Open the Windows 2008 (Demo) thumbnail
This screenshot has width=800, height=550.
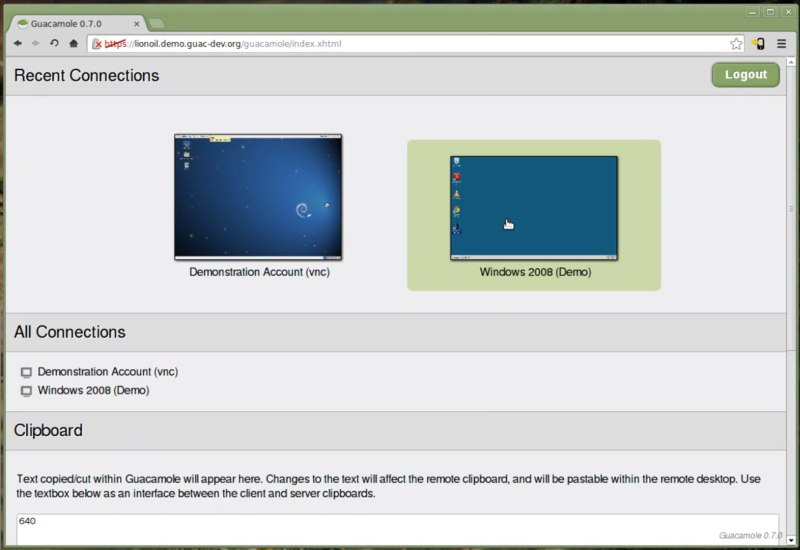pos(534,208)
